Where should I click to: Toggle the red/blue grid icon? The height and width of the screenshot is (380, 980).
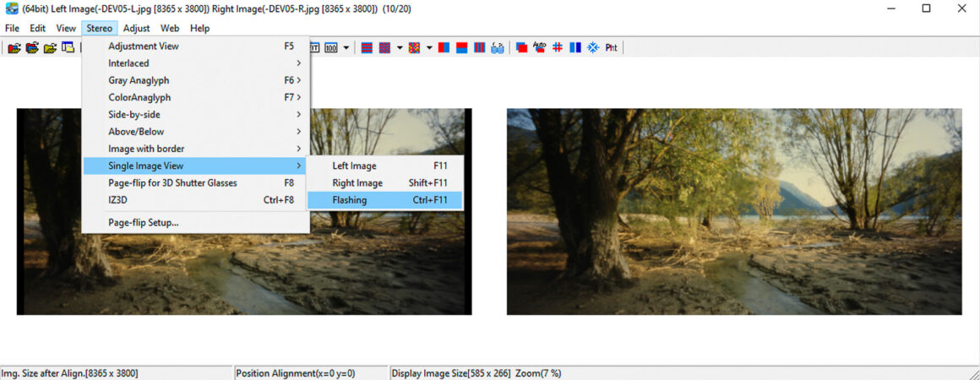(x=558, y=48)
